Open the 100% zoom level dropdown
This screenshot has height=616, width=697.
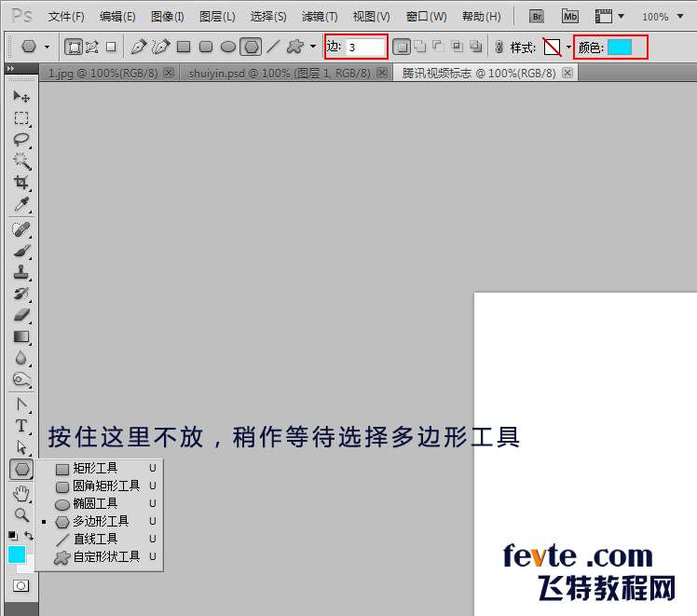pyautogui.click(x=680, y=17)
